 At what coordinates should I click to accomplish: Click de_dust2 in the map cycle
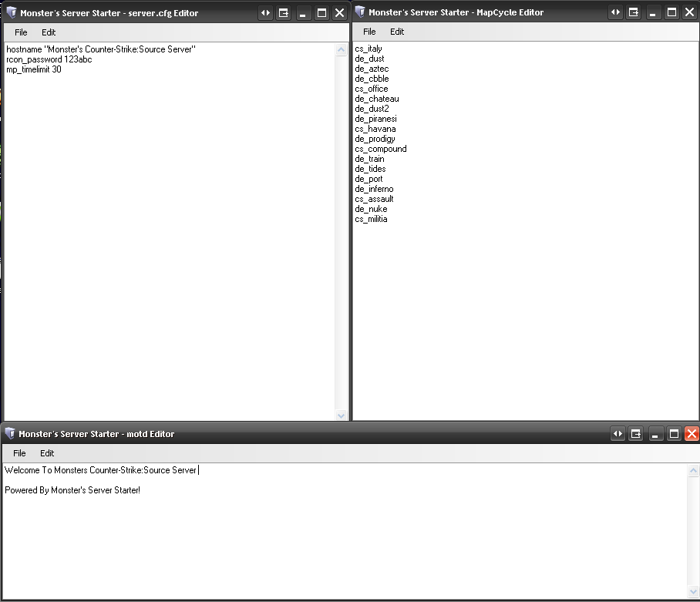(x=372, y=109)
